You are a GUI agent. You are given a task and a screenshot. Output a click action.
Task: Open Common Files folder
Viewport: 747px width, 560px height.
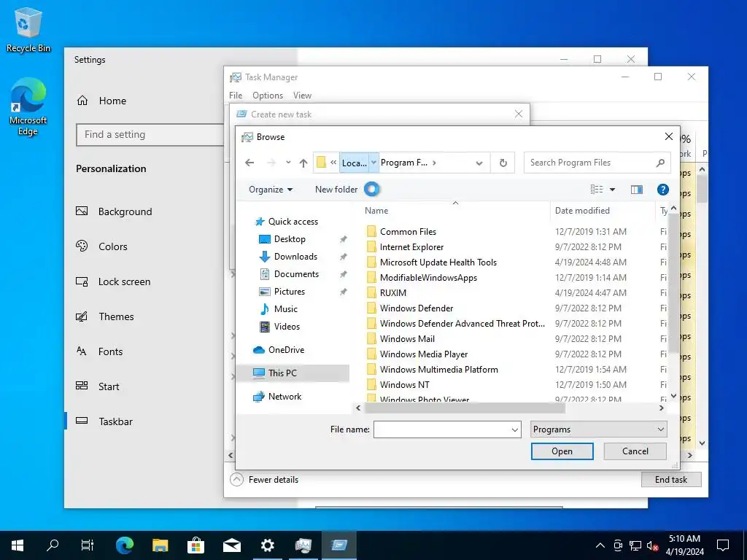[x=408, y=231]
